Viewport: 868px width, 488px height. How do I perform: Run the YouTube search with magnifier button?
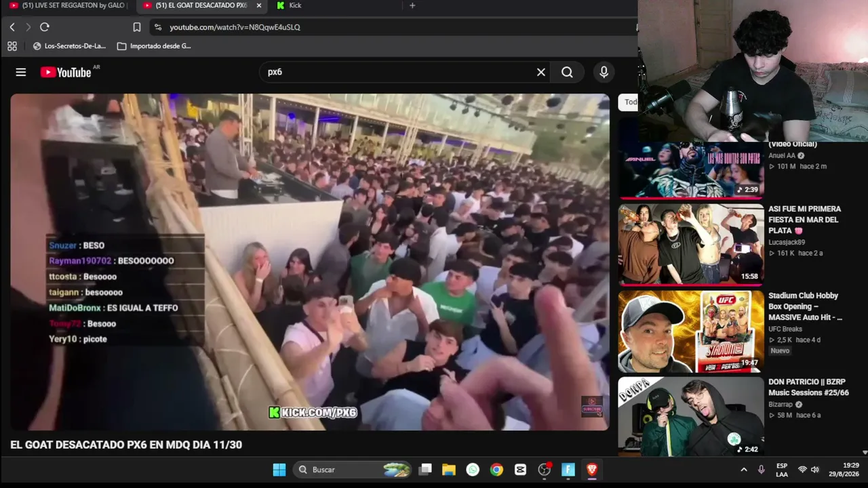click(568, 72)
